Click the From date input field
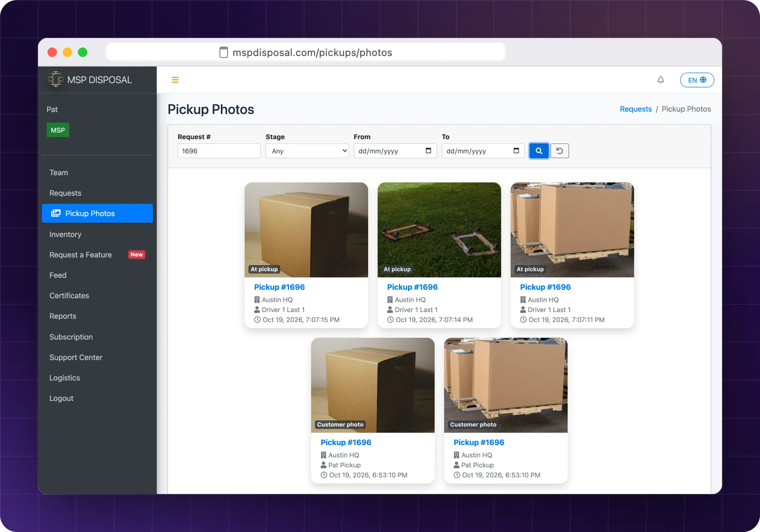 395,151
